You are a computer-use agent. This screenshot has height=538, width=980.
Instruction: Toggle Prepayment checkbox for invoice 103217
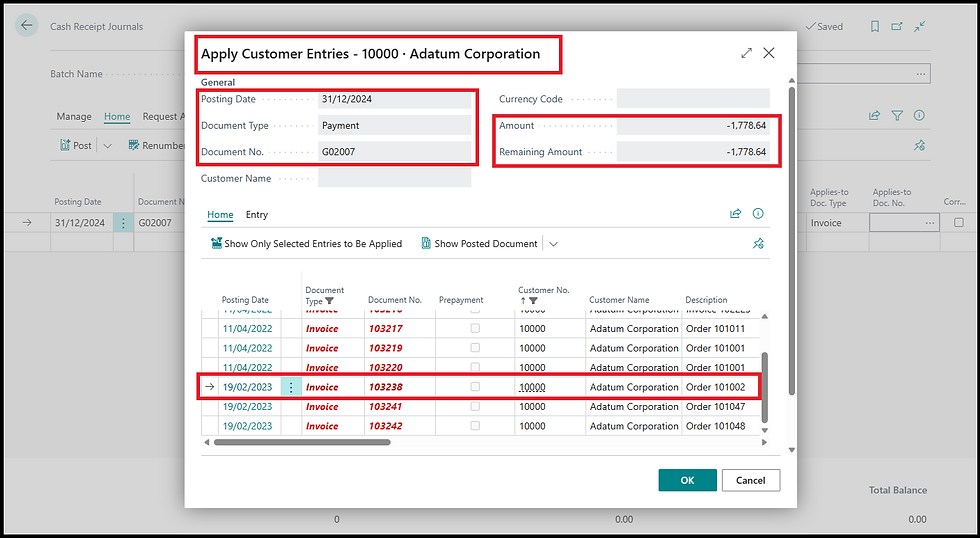tap(475, 328)
